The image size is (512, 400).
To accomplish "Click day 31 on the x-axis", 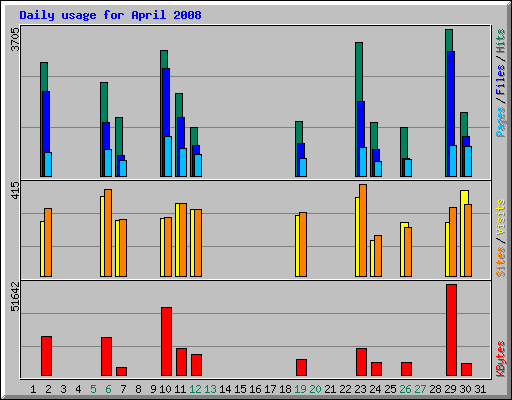I will pyautogui.click(x=480, y=389).
